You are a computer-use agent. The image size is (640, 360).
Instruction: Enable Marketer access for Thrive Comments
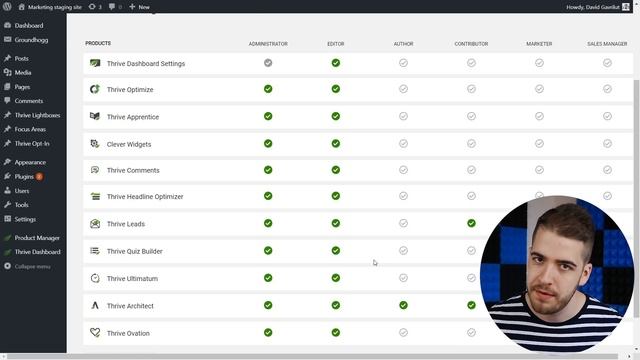(x=539, y=170)
